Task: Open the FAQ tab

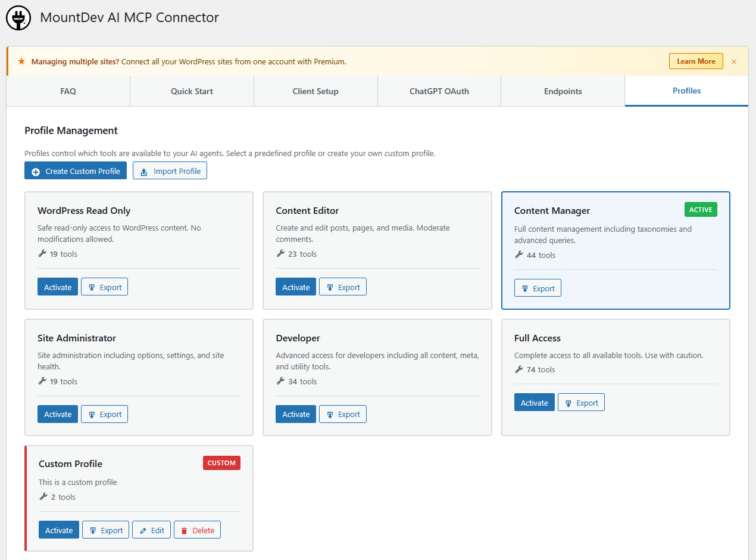Action: (x=68, y=91)
